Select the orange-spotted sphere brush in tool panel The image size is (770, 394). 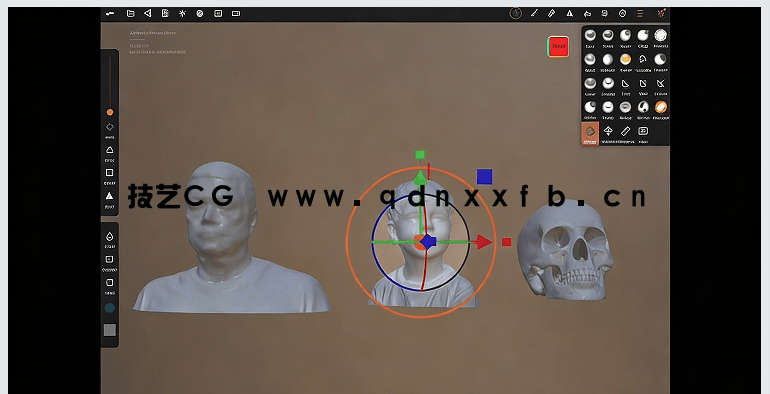pos(625,59)
